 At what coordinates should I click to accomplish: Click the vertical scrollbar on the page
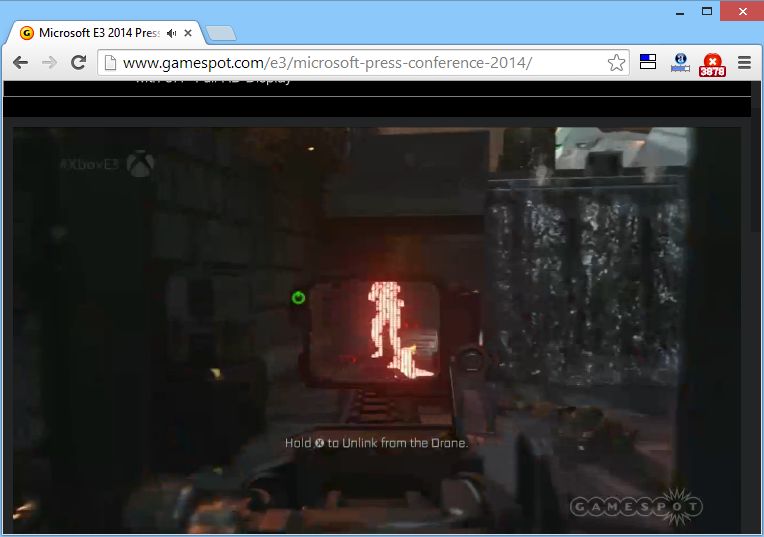click(x=756, y=307)
